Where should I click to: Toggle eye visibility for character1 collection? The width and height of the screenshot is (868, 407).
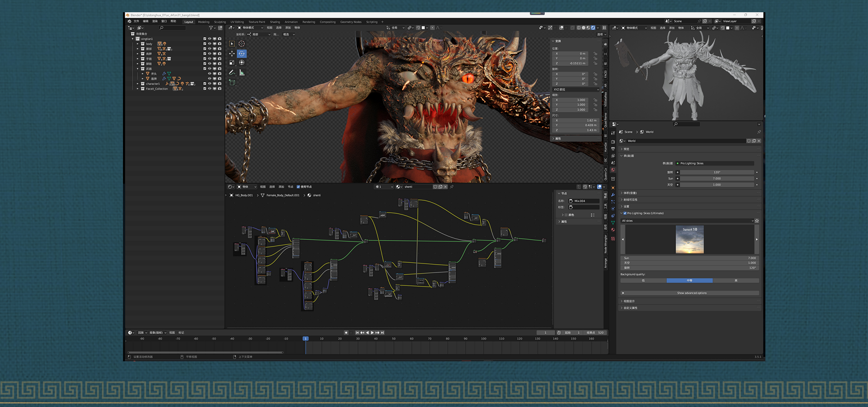coord(210,84)
